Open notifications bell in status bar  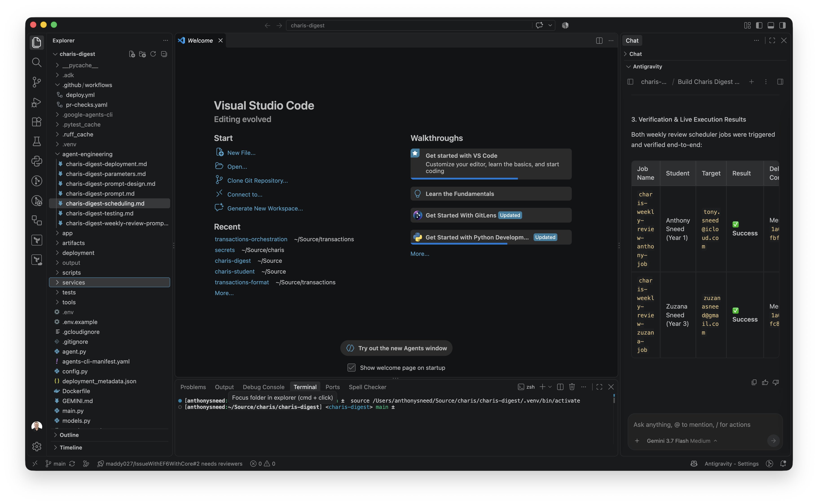(783, 464)
